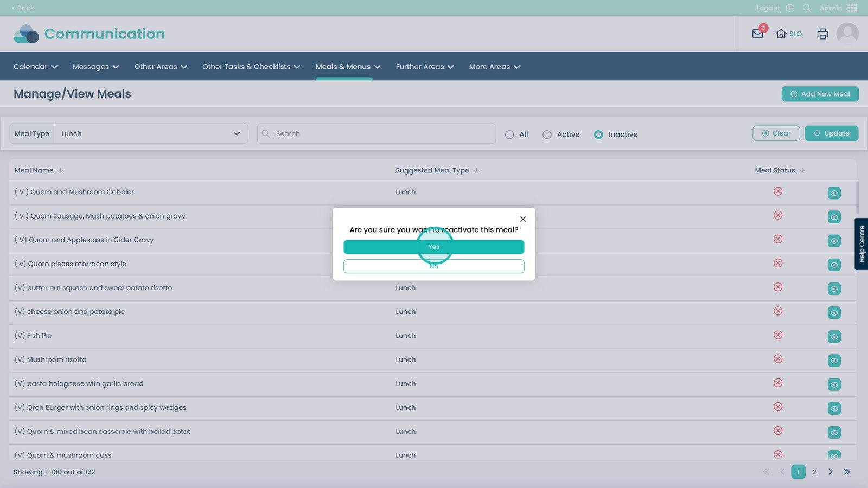
Task: Click the printer icon in the header
Action: point(822,34)
